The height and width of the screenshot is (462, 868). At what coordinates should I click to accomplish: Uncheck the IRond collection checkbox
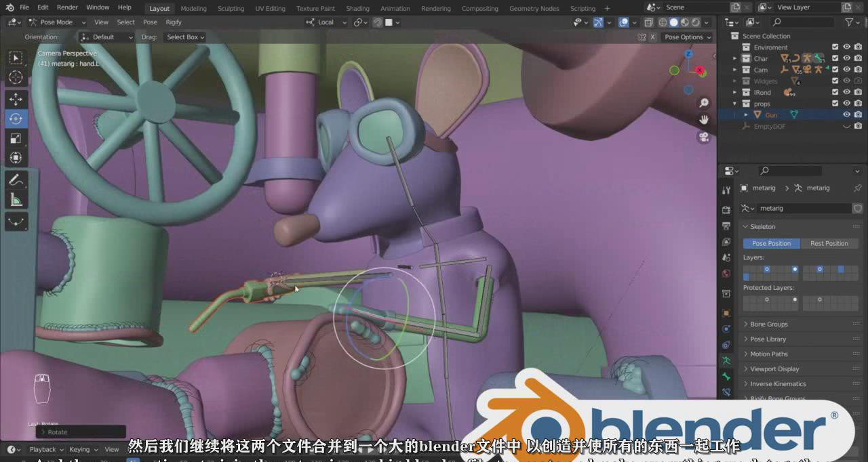click(835, 92)
